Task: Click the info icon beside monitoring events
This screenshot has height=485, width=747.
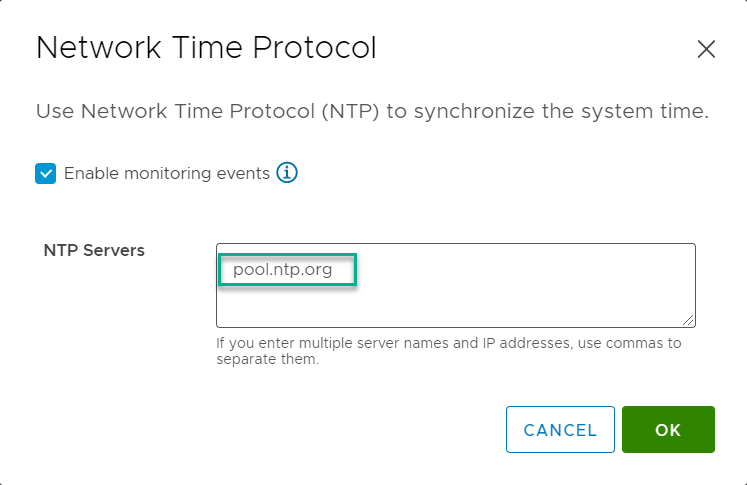Action: coord(288,173)
